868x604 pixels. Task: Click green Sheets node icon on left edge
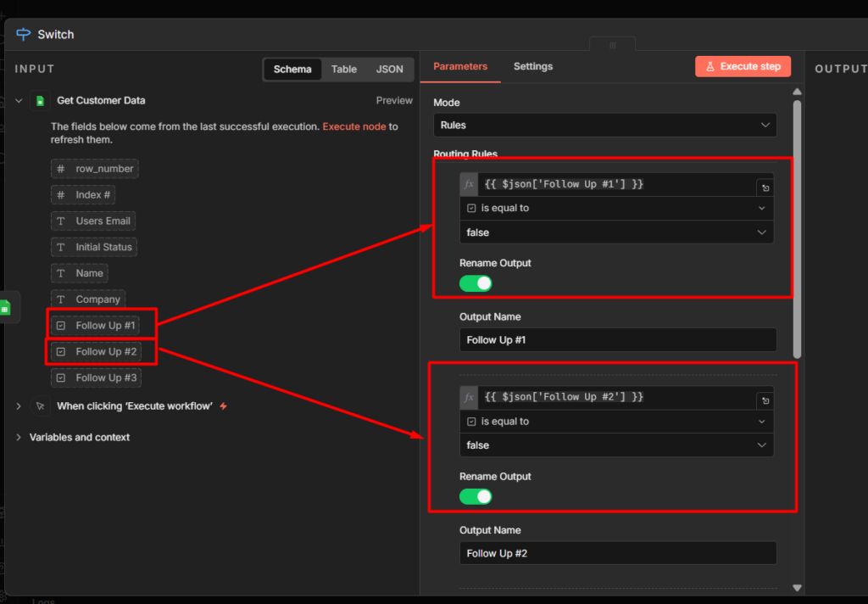[5, 307]
